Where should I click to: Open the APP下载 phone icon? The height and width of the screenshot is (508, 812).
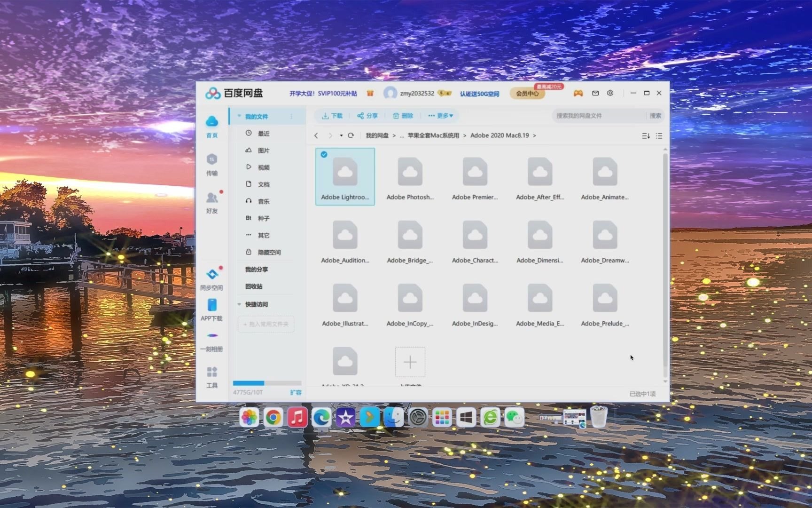pos(212,305)
